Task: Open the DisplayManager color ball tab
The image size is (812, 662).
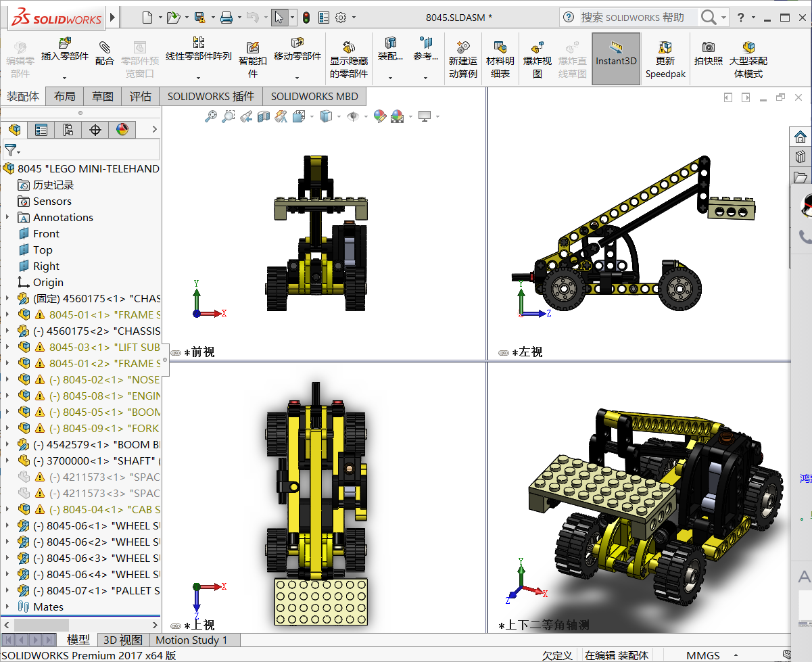Action: (122, 130)
